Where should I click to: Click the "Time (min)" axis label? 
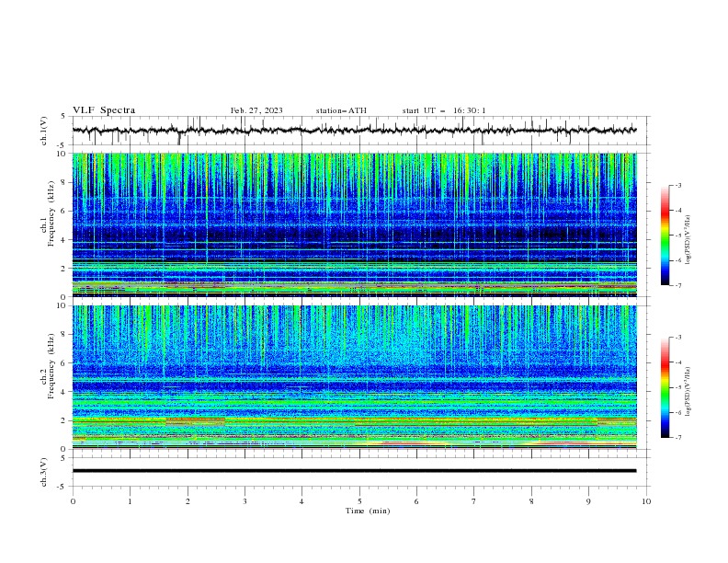click(368, 511)
